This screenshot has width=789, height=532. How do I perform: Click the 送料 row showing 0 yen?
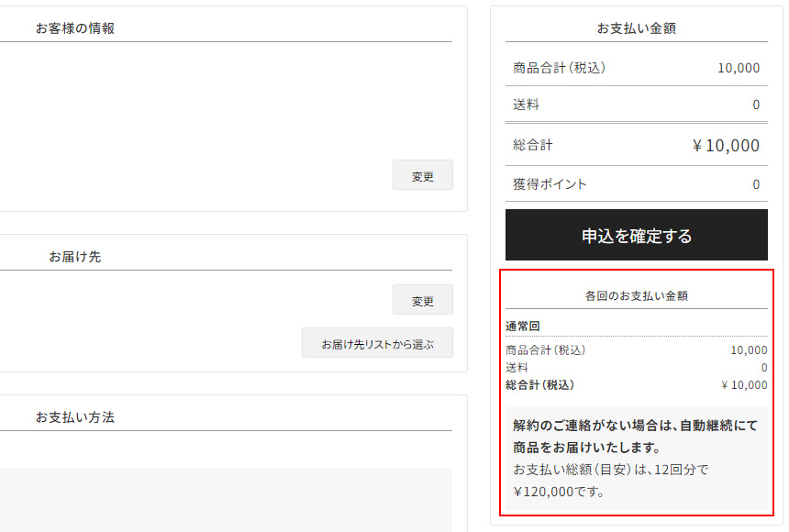coord(635,367)
